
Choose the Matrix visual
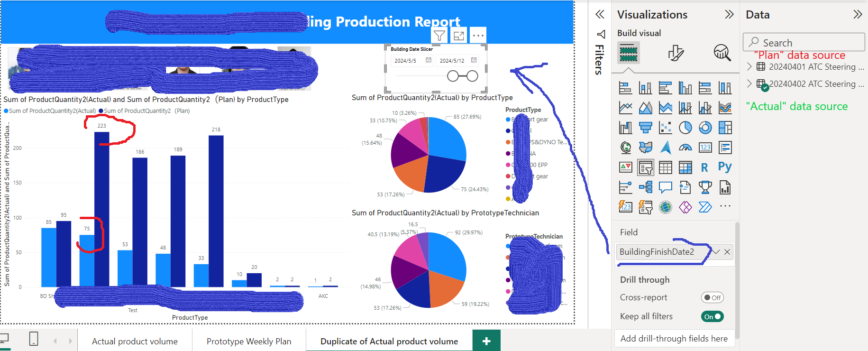(x=685, y=167)
